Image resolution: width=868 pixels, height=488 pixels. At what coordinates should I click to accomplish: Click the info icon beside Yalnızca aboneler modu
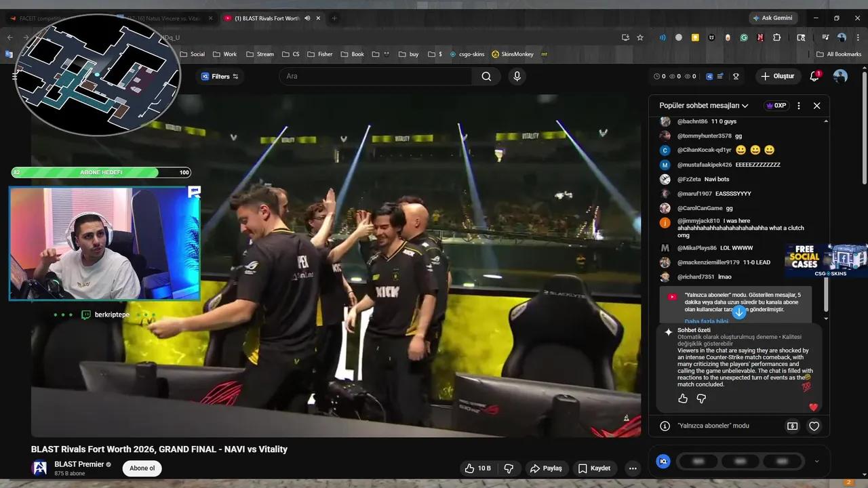click(665, 426)
